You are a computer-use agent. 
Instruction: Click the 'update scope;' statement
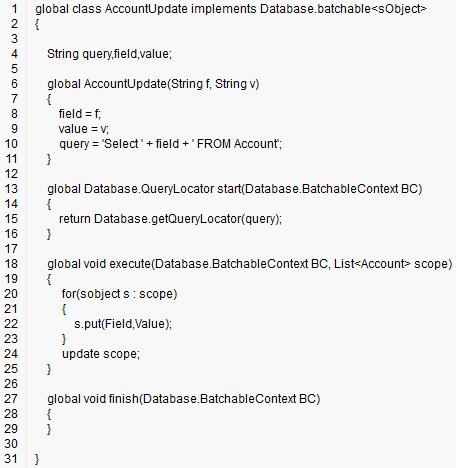coord(101,354)
